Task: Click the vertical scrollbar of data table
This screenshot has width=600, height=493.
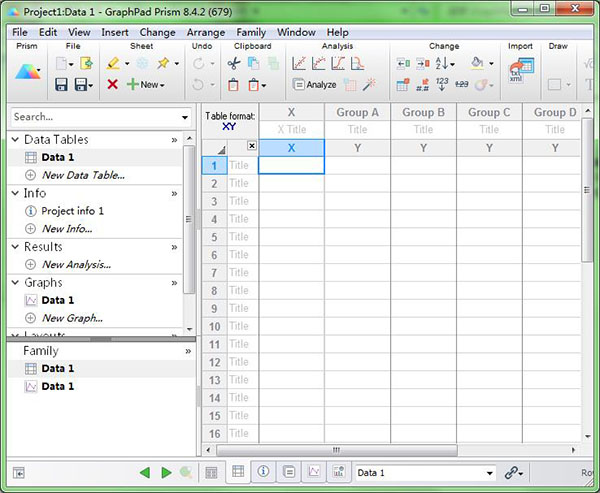Action: click(x=587, y=190)
